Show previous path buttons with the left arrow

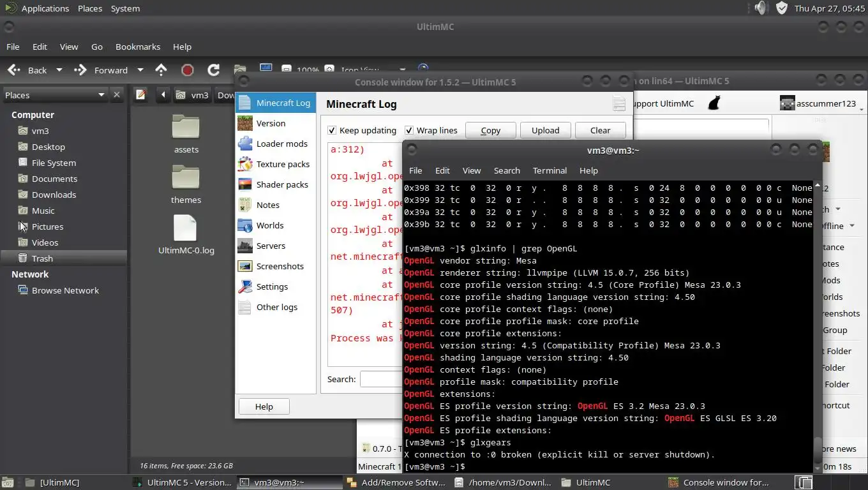tap(163, 95)
